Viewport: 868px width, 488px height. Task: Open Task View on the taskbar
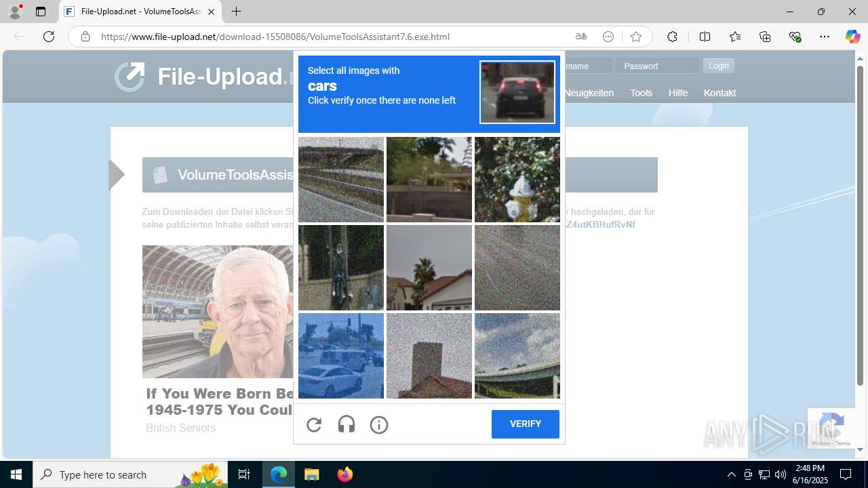[x=244, y=474]
